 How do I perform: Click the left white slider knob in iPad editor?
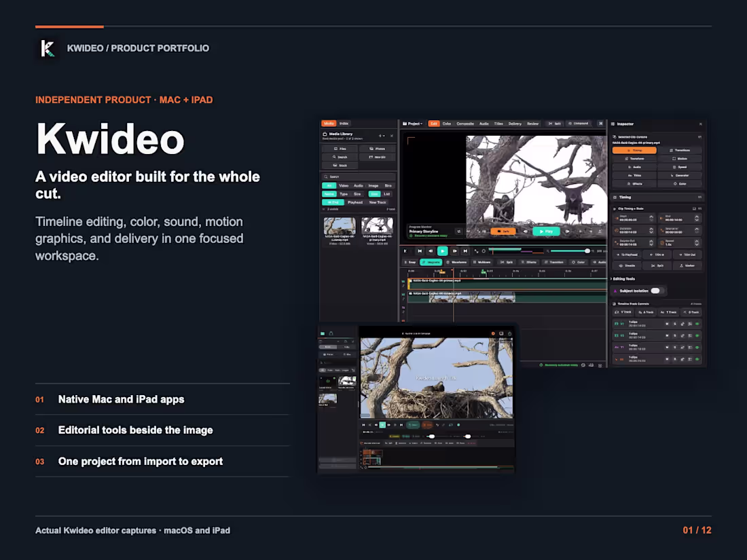[x=431, y=436]
